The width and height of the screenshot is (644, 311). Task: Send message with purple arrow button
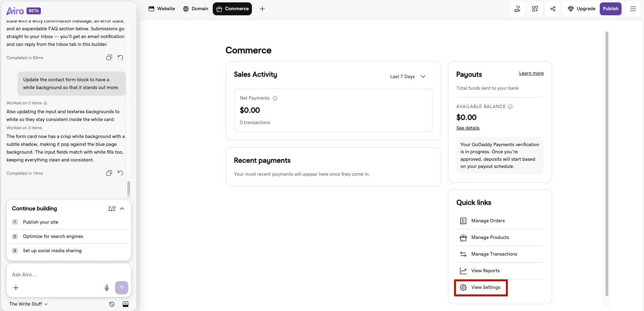[x=122, y=288]
